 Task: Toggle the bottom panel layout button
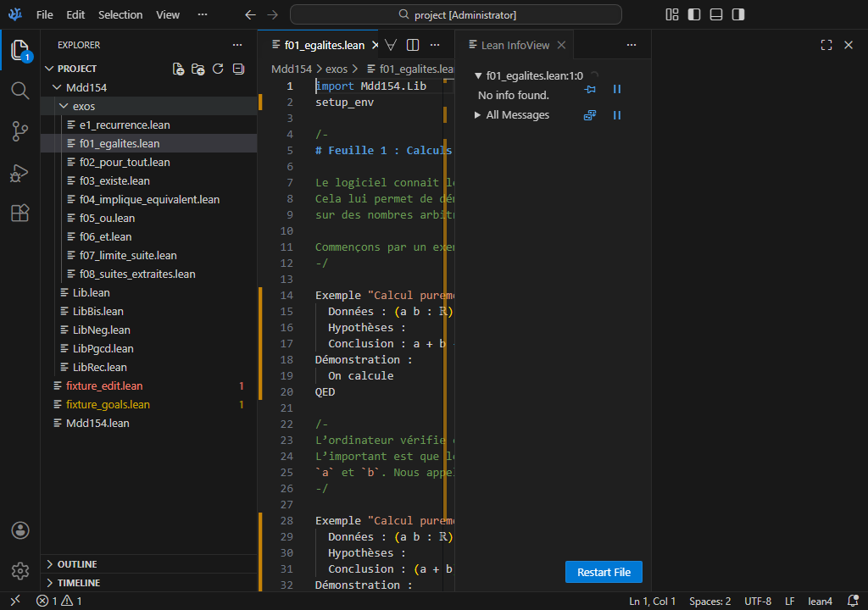[x=716, y=14]
